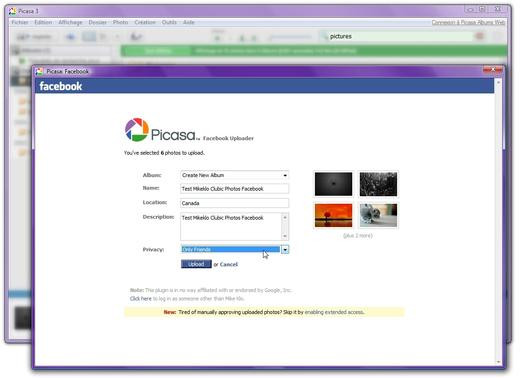Select the dark black photo thumbnail
Image resolution: width=520 pixels, height=378 pixels.
333,184
